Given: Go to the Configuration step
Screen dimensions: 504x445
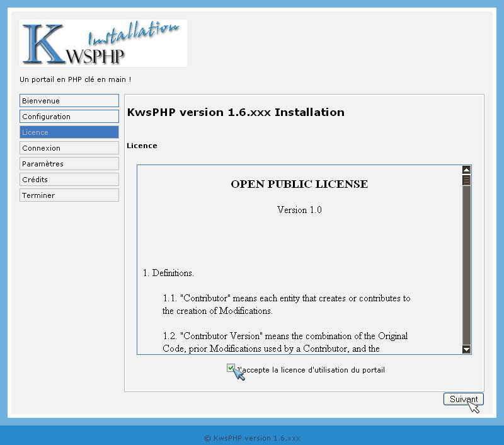Looking at the screenshot, I should [69, 117].
